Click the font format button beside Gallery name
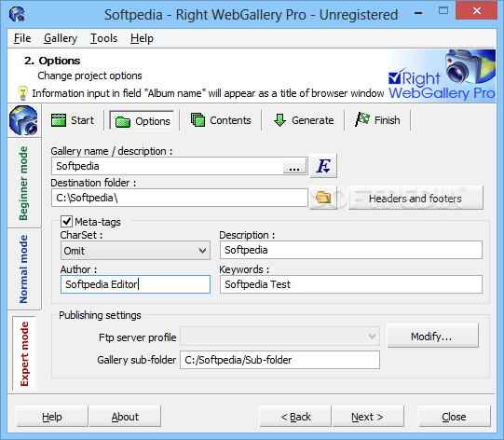 pos(323,166)
